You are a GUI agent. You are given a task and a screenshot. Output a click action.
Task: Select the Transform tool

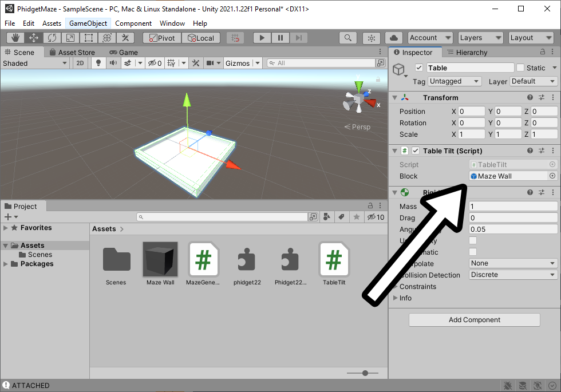(x=106, y=38)
